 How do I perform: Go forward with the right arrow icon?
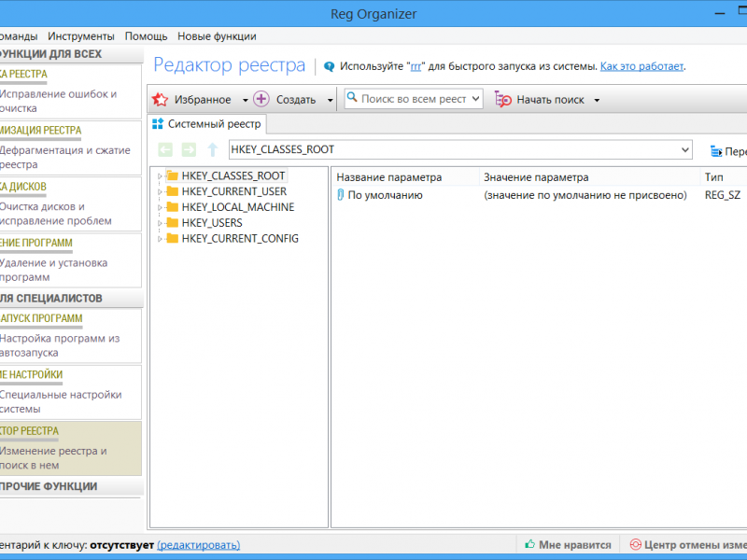(x=189, y=150)
